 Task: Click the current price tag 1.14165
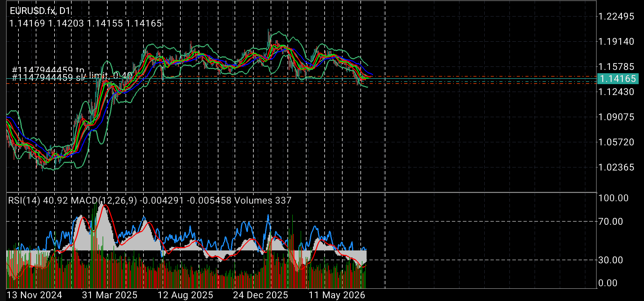point(618,79)
